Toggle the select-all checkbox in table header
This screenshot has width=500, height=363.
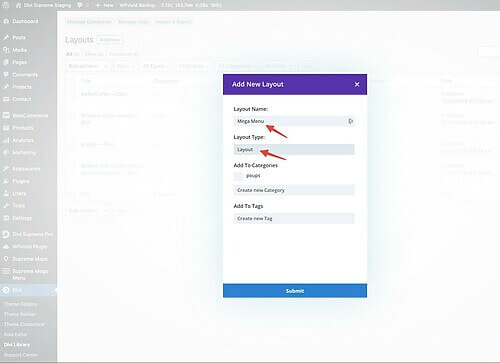click(72, 81)
